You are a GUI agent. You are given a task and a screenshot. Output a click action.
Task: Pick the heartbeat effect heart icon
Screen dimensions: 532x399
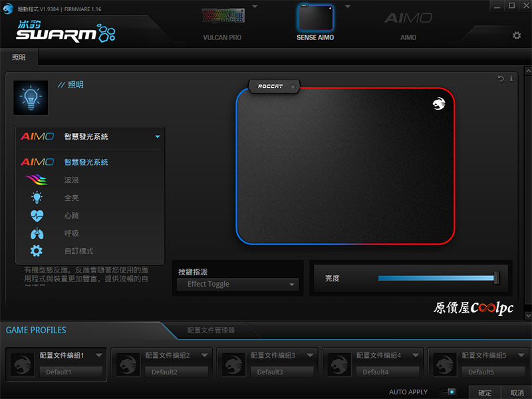point(37,215)
